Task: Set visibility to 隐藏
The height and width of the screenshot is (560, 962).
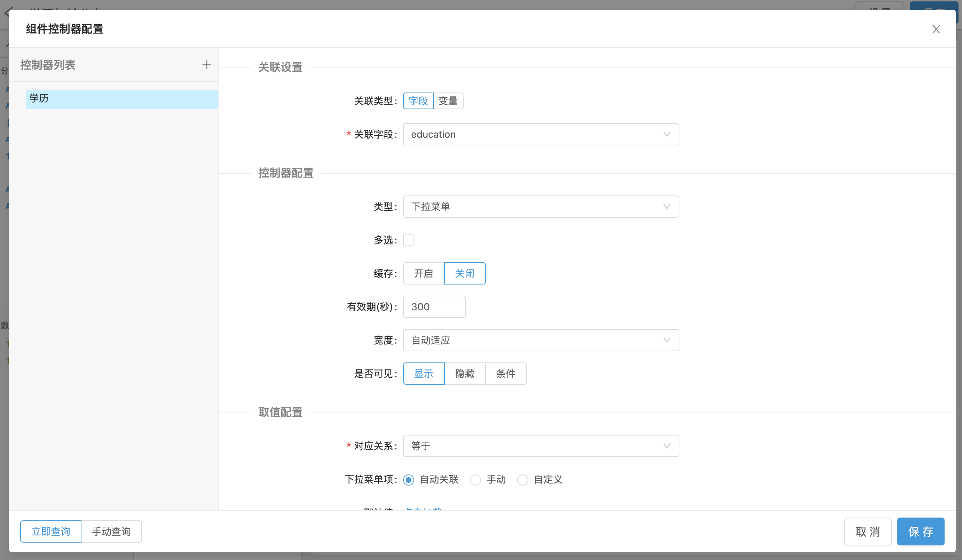Action: pos(465,374)
